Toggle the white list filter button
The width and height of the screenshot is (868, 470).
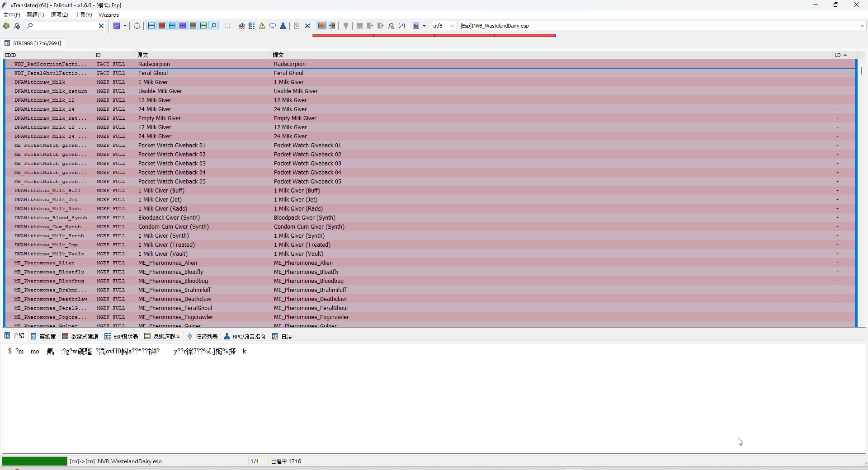tap(151, 26)
